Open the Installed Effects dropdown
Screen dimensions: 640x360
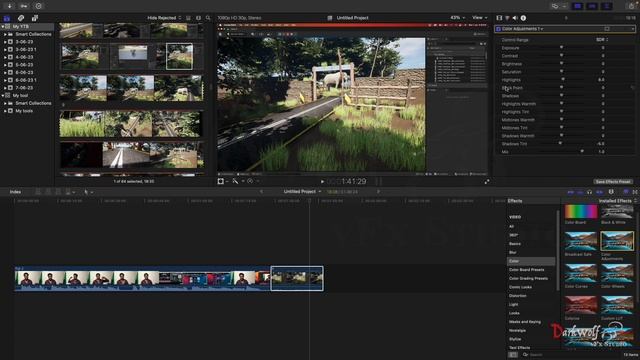coord(618,201)
